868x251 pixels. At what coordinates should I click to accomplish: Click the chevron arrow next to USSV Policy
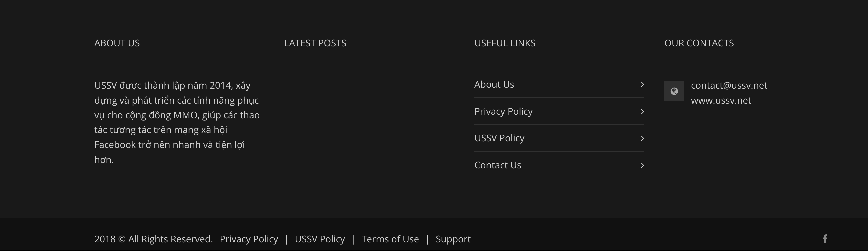(642, 138)
